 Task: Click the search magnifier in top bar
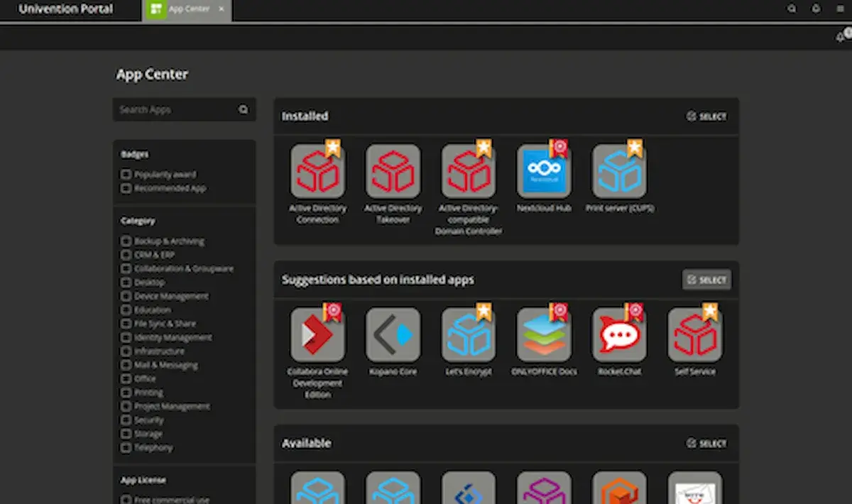pyautogui.click(x=792, y=9)
